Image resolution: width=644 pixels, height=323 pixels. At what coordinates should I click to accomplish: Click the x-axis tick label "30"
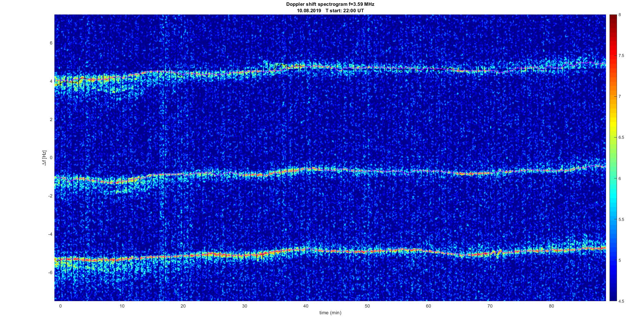(244, 306)
